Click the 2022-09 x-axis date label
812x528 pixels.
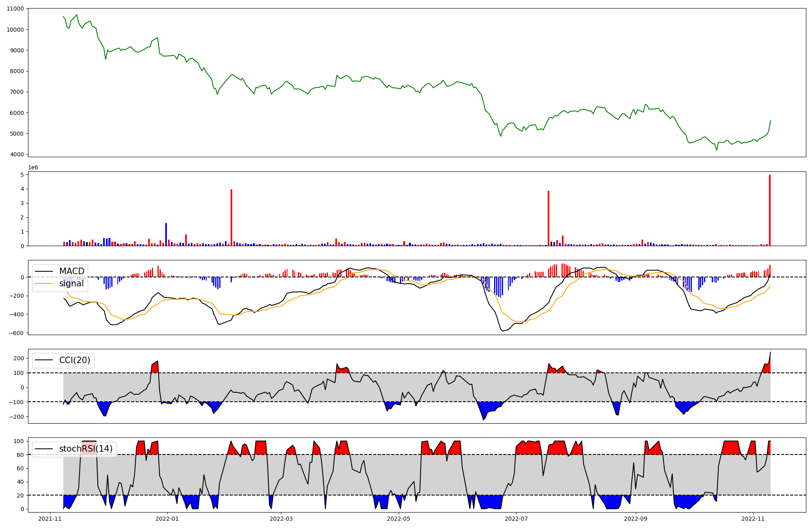[x=635, y=519]
